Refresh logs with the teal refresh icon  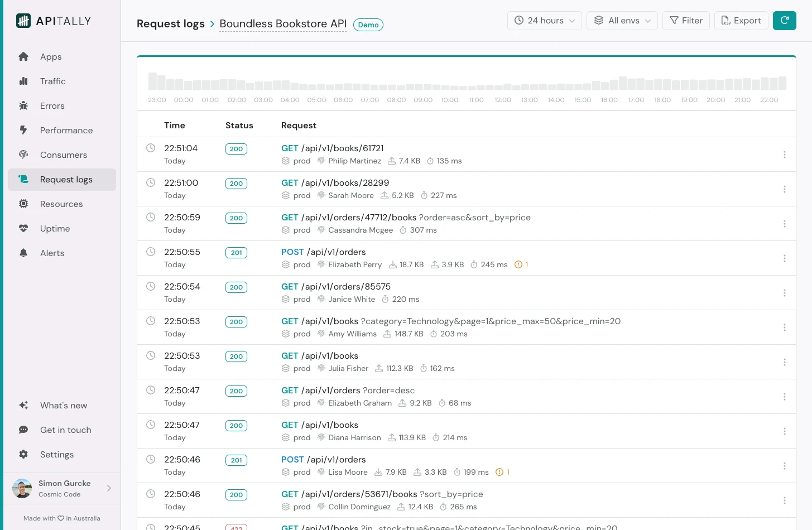tap(785, 20)
